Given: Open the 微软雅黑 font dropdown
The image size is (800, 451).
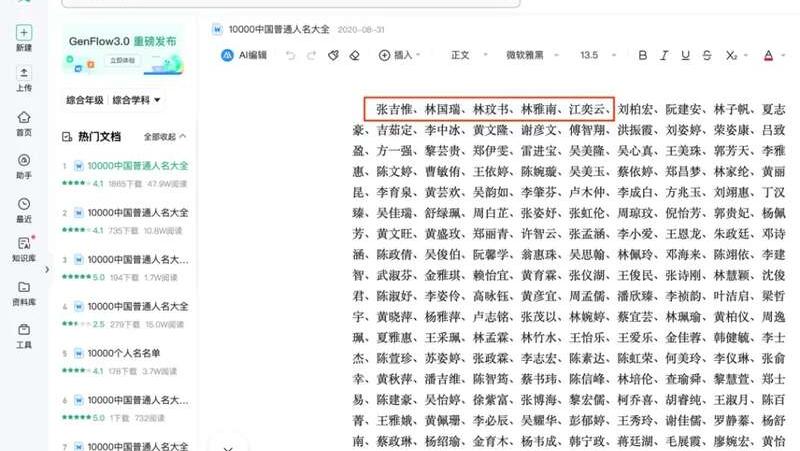Looking at the screenshot, I should (524, 55).
